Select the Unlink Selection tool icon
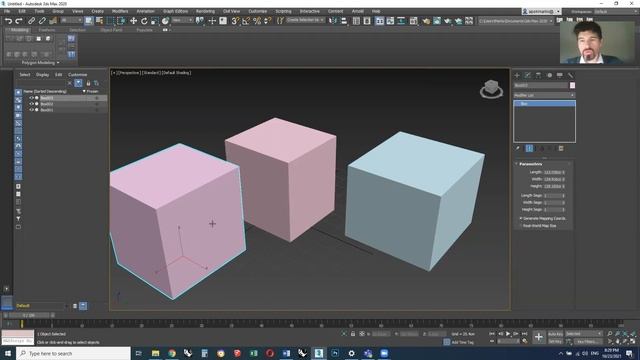The image size is (640, 360). click(42, 21)
